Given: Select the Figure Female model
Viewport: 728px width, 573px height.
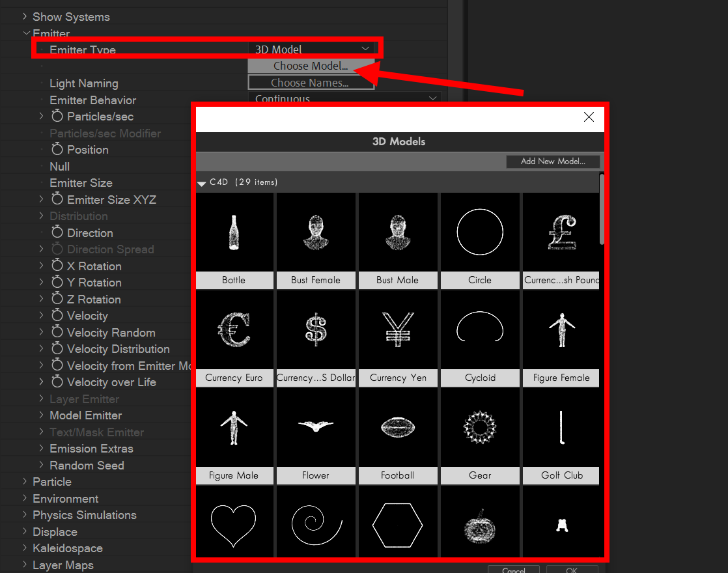Looking at the screenshot, I should coord(561,329).
